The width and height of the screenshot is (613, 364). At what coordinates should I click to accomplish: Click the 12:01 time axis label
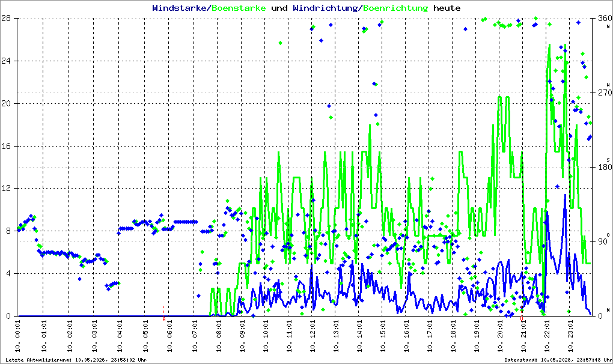tap(313, 336)
